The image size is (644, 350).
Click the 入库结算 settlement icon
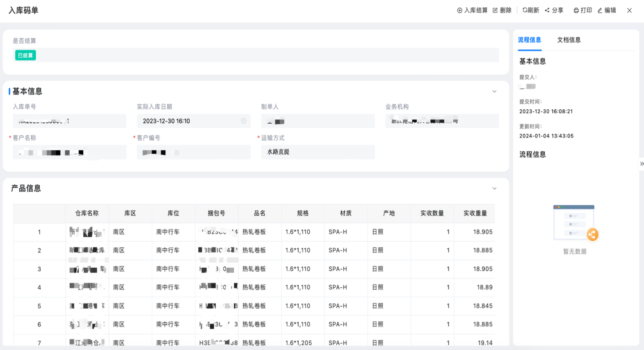(x=460, y=10)
